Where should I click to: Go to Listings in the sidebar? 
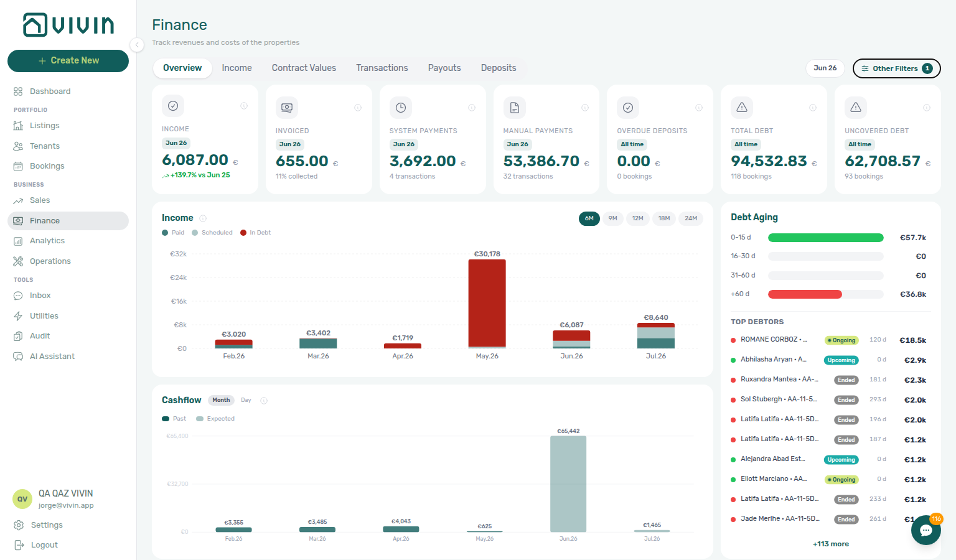click(x=68, y=126)
